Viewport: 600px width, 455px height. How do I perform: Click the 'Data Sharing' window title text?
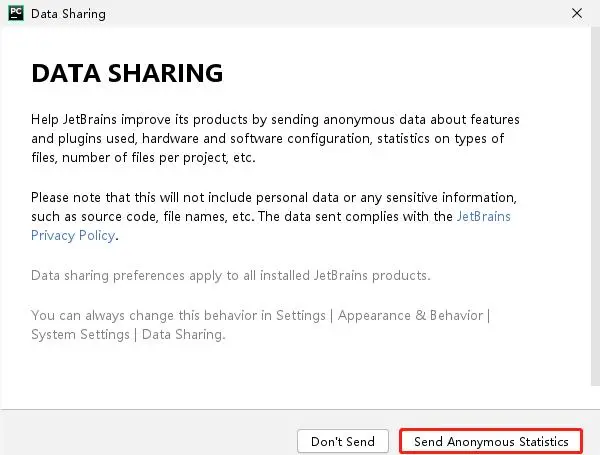click(x=68, y=14)
